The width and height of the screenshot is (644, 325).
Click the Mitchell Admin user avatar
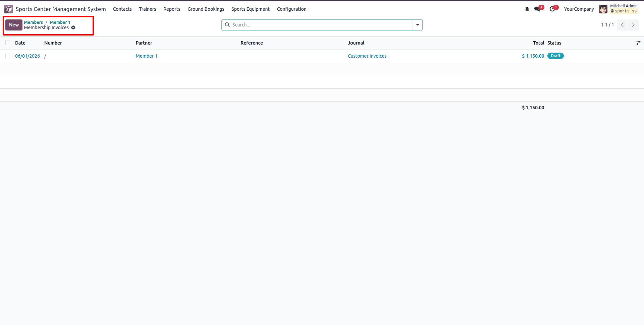tap(603, 9)
